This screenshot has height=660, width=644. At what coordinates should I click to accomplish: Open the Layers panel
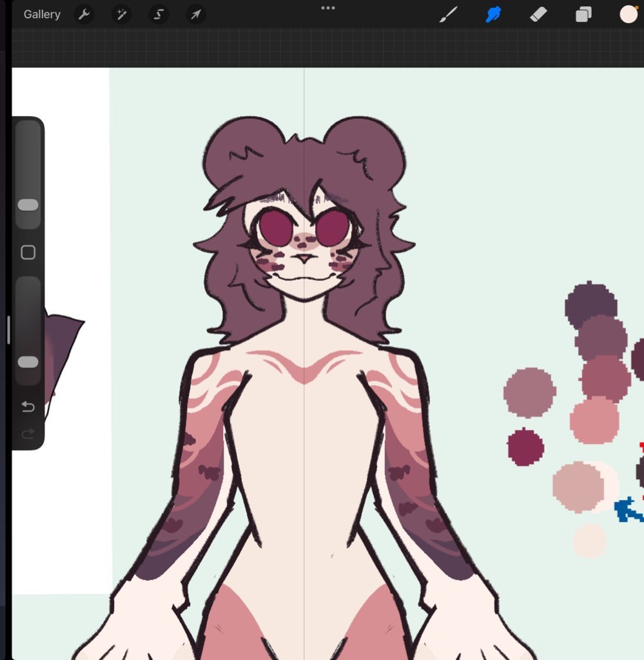coord(583,14)
